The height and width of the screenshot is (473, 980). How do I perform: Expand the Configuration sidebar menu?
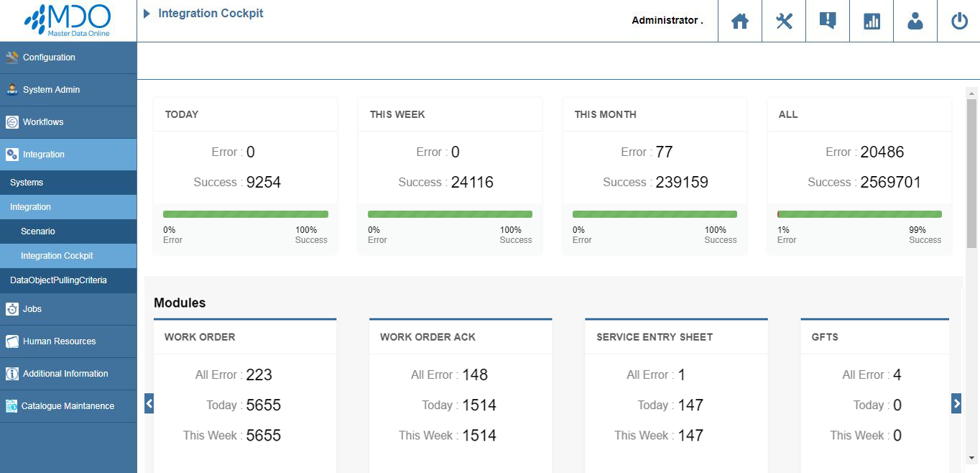[68, 58]
